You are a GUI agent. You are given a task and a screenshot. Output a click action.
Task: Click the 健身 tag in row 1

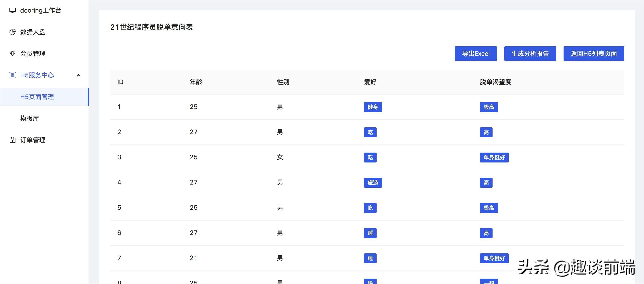click(x=373, y=107)
